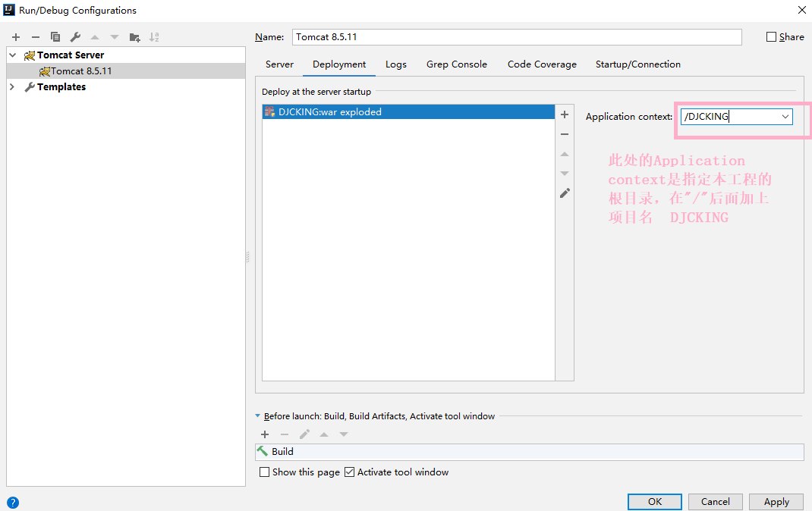Remove artifact with minus beside deploy list
812x511 pixels.
tap(565, 134)
